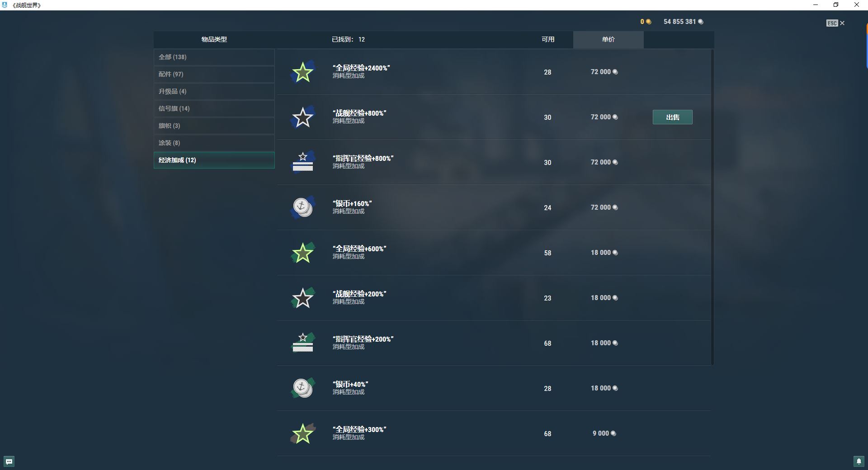Click the 物品类型 column header
This screenshot has height=470, width=868.
[214, 40]
